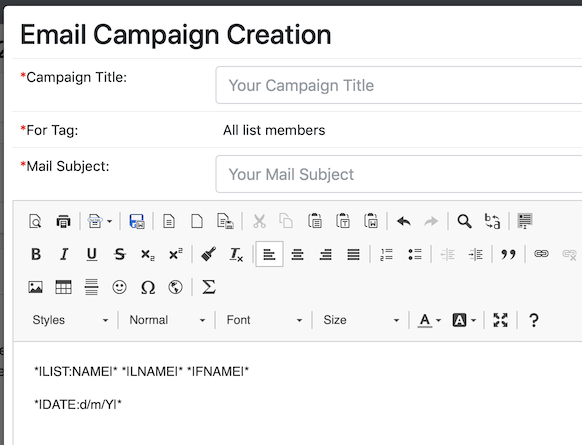Image resolution: width=582 pixels, height=445 pixels.
Task: Insert a table
Action: coord(63,287)
